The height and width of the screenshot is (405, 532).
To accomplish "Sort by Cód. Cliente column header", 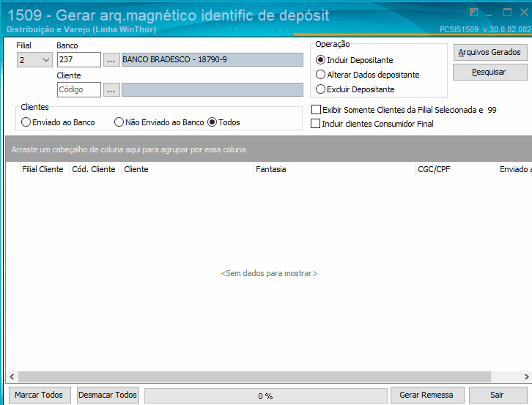I will (x=96, y=169).
